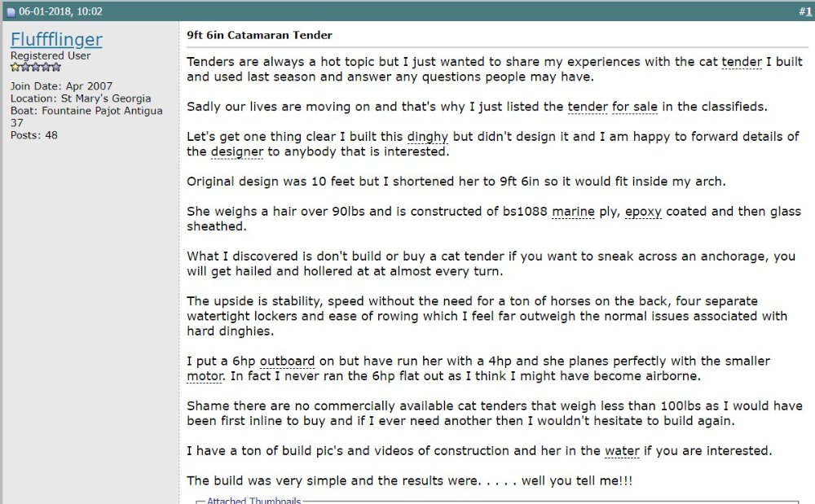The height and width of the screenshot is (504, 815).
Task: Click the underlined 'dinghy' keyword link
Action: (x=427, y=137)
